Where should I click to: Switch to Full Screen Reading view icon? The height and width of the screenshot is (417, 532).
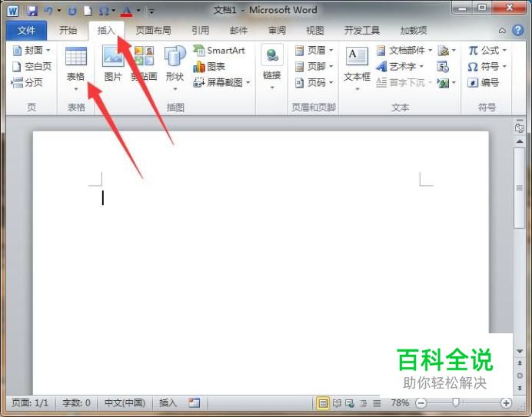pyautogui.click(x=337, y=403)
